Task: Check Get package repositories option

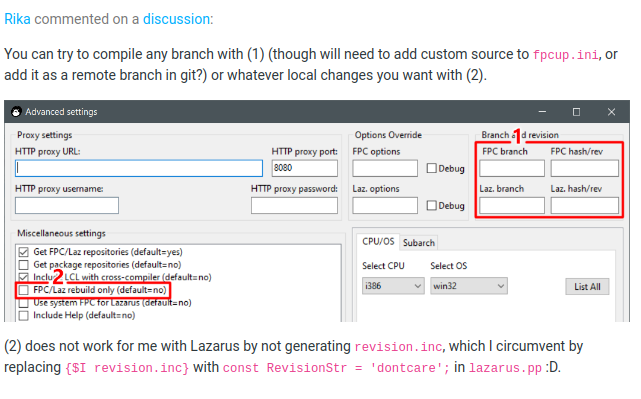Action: (24, 265)
